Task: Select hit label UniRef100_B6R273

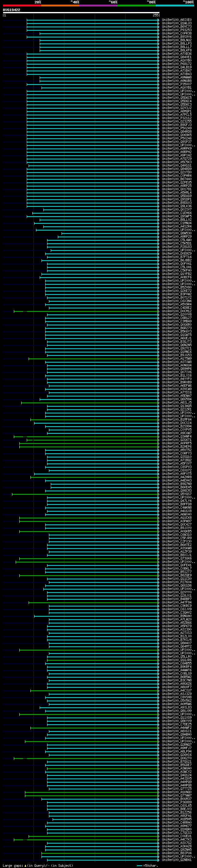Action: coord(176,328)
